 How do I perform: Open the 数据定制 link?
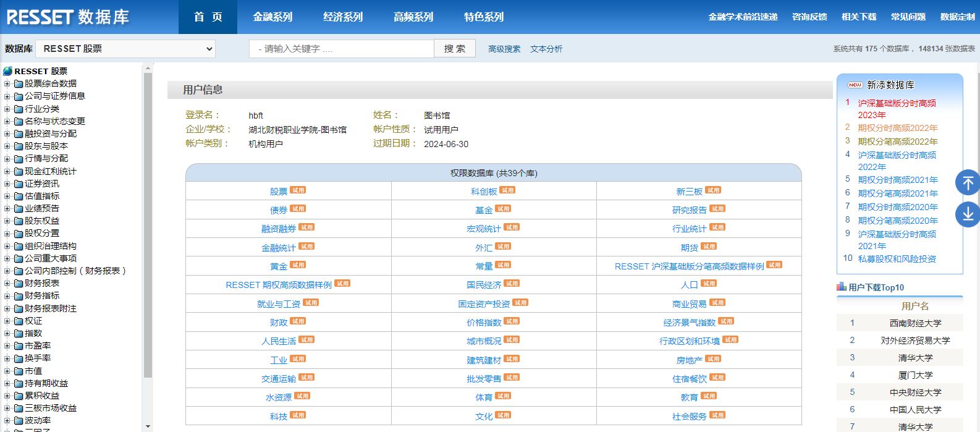[958, 17]
